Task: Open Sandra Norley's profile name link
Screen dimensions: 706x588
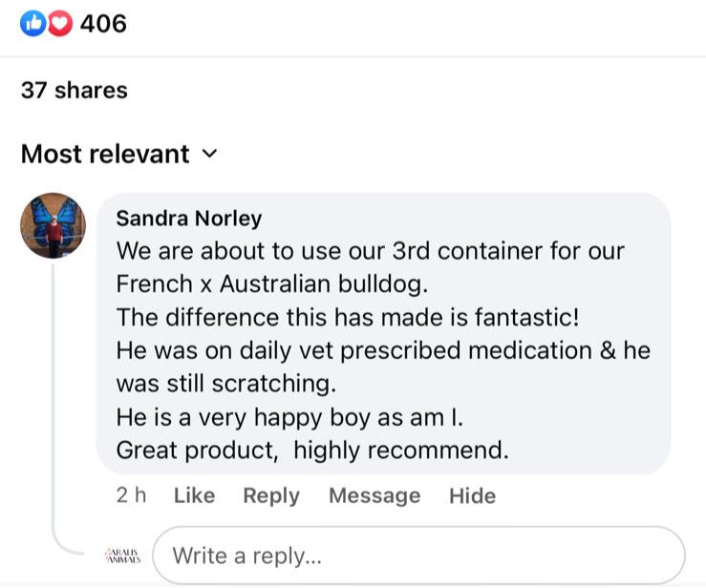Action: [x=188, y=219]
